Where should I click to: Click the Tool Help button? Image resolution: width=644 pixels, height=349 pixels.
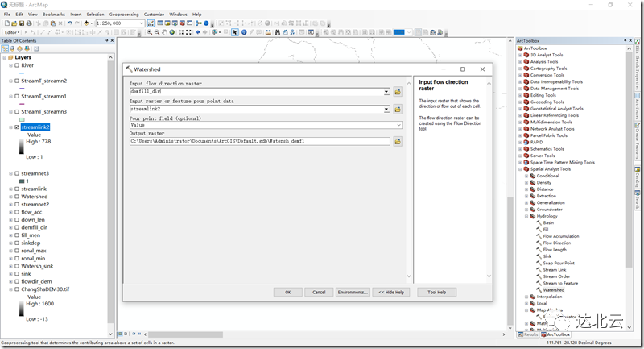(x=436, y=293)
